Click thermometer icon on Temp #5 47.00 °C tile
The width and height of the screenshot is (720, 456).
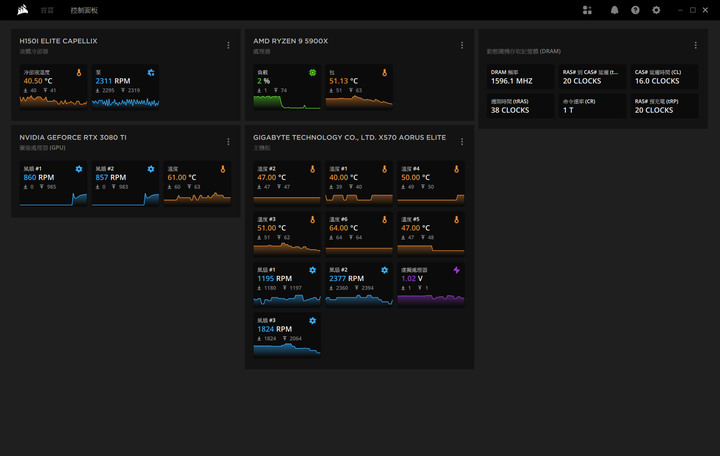(x=456, y=220)
